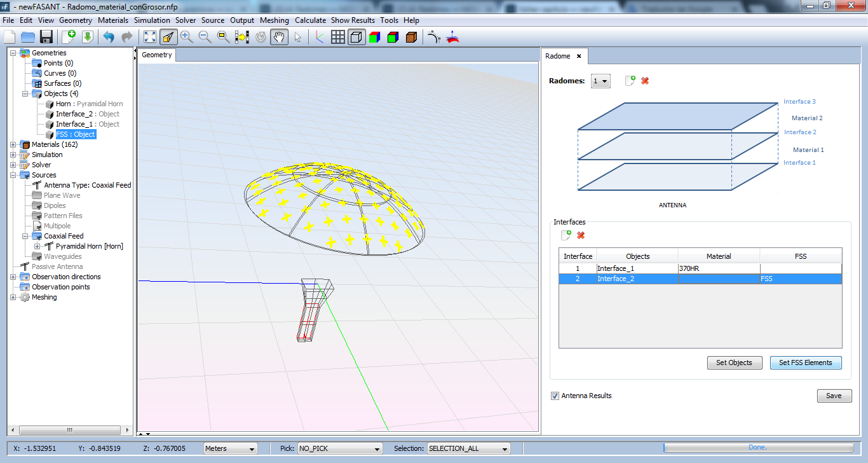Open the SELECTION_ALL selection dropdown
Viewport: 868px width, 463px height.
pos(468,448)
